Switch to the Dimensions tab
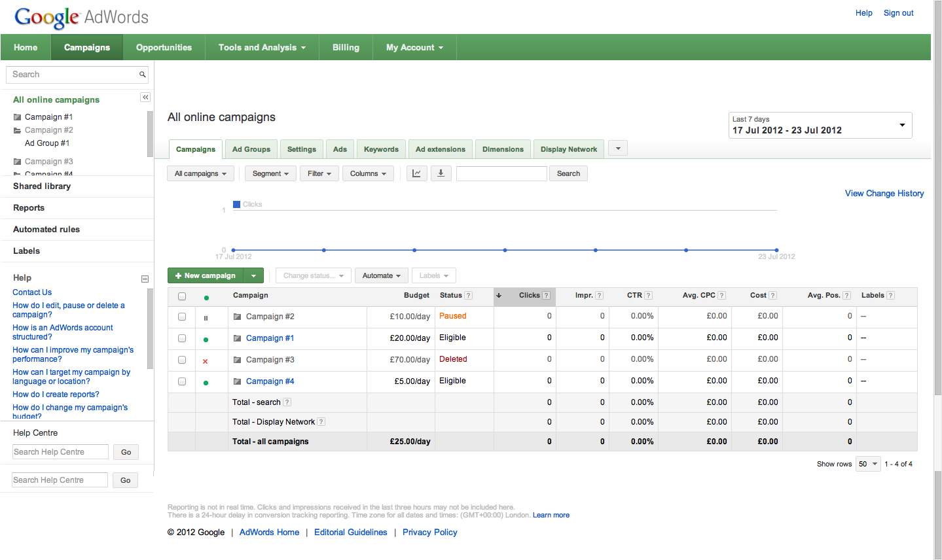This screenshot has height=560, width=942. coord(503,149)
